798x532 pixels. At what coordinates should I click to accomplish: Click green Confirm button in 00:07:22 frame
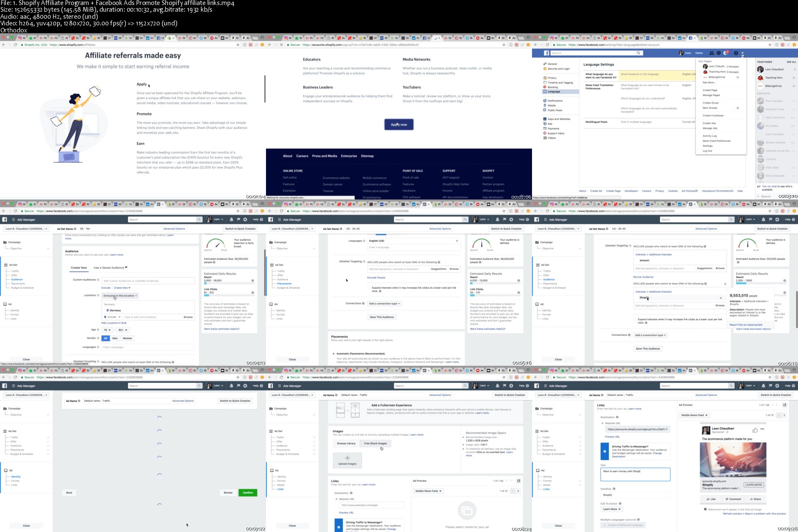coord(248,493)
